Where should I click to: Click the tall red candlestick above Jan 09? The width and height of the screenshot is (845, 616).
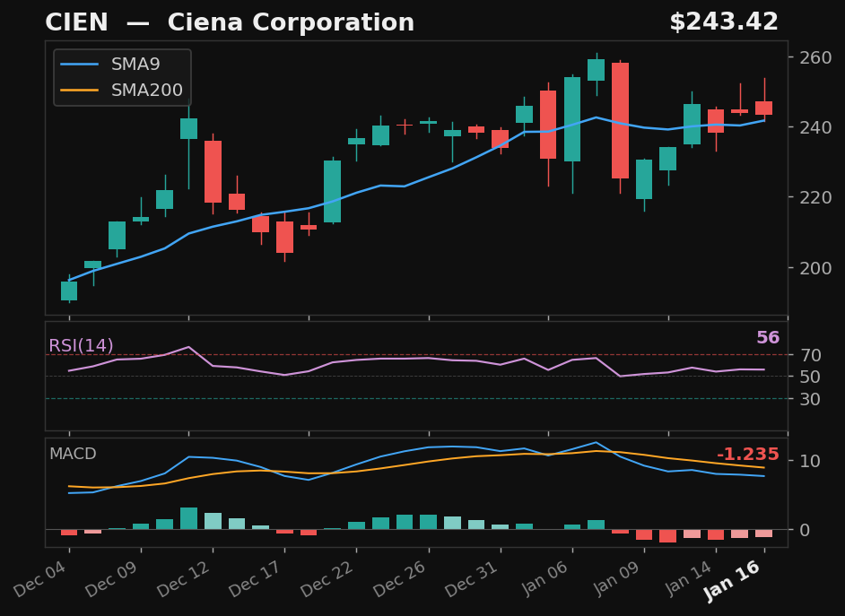point(620,121)
